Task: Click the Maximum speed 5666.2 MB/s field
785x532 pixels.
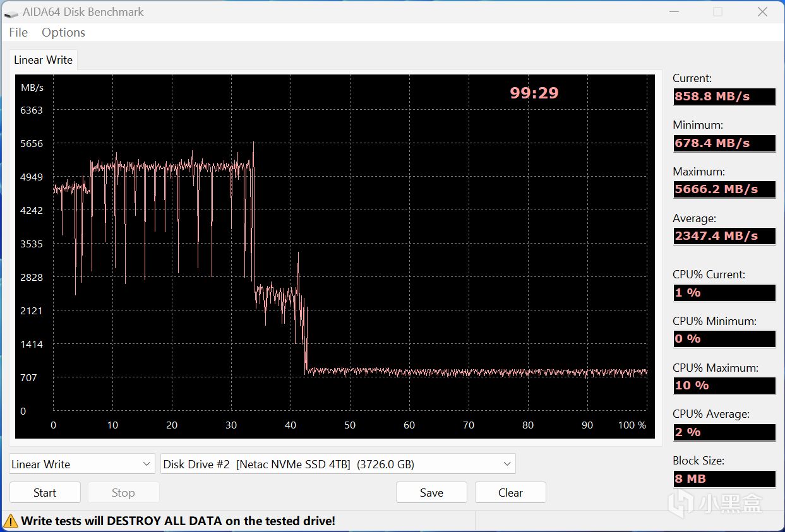Action: point(724,189)
